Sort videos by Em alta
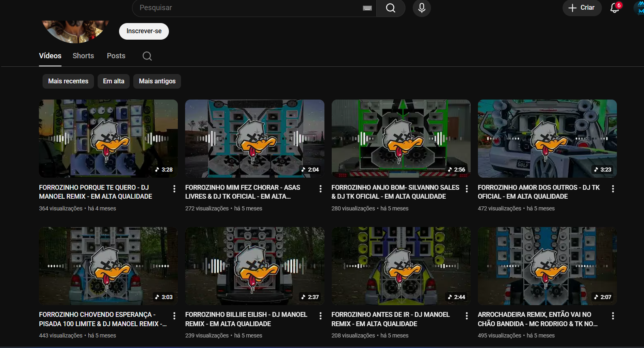 pos(113,81)
